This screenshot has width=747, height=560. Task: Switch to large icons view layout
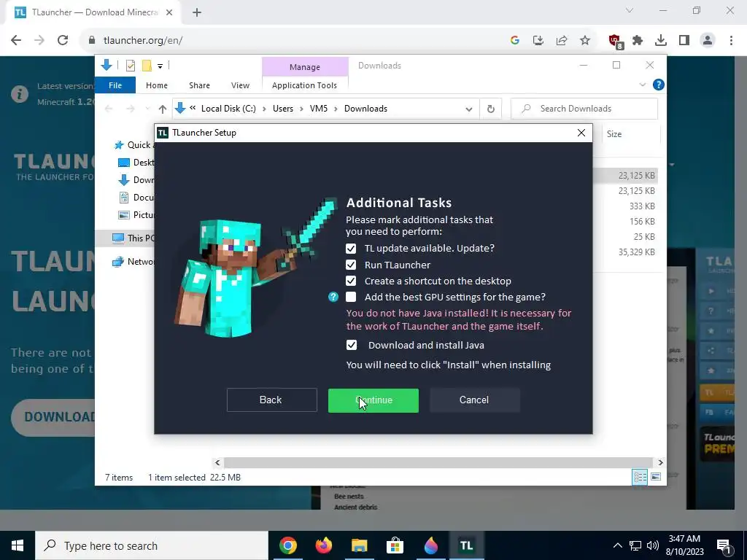tap(656, 477)
